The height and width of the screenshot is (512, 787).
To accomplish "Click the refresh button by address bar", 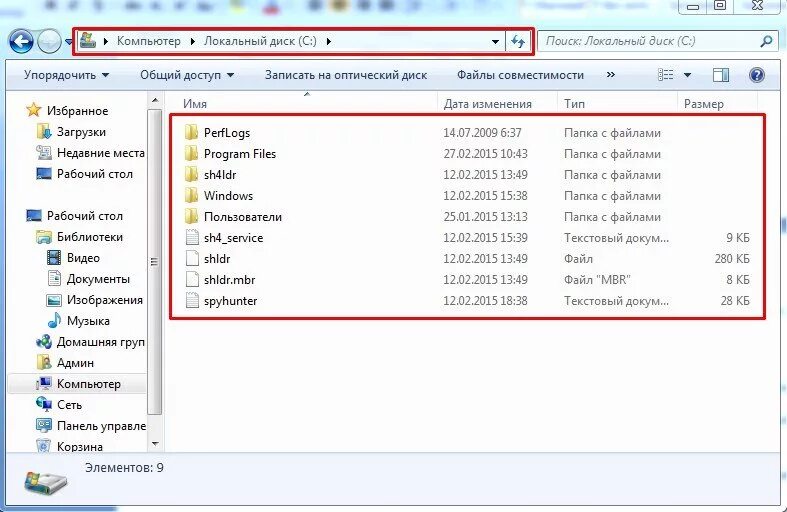I will pyautogui.click(x=517, y=41).
